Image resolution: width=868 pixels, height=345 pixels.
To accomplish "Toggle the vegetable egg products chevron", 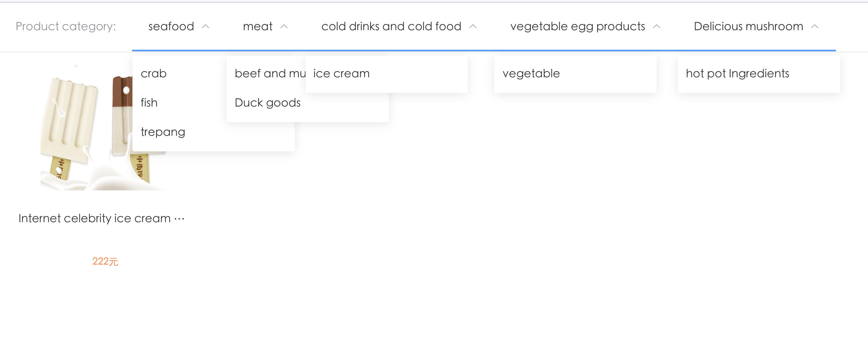I will click(657, 26).
